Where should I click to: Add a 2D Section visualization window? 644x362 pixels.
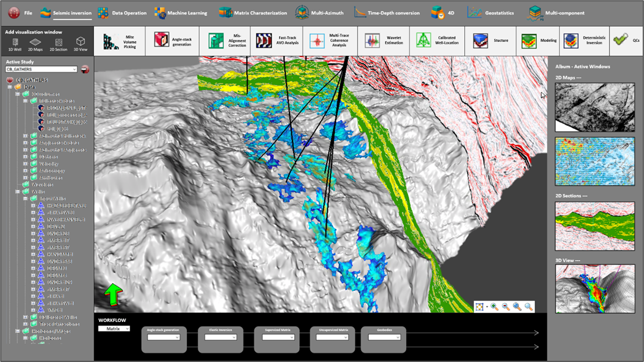pyautogui.click(x=57, y=44)
